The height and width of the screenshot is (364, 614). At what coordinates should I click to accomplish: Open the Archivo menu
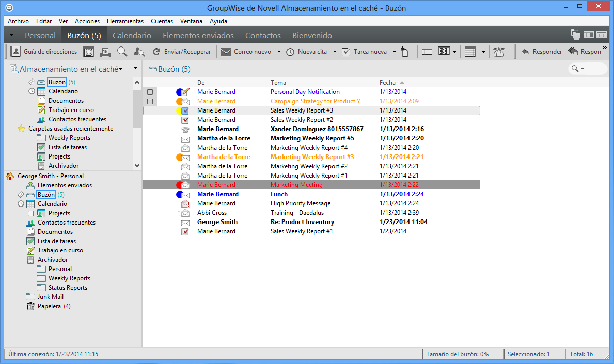click(19, 21)
